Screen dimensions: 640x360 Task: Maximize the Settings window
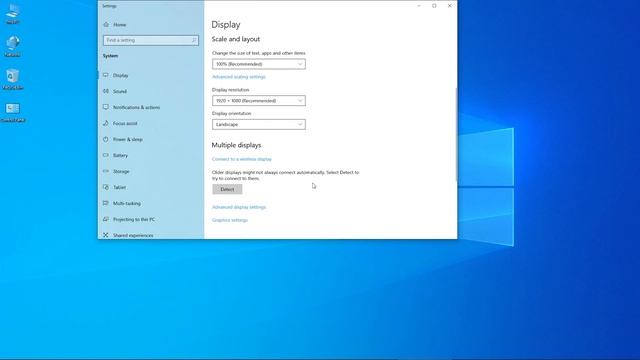click(434, 6)
